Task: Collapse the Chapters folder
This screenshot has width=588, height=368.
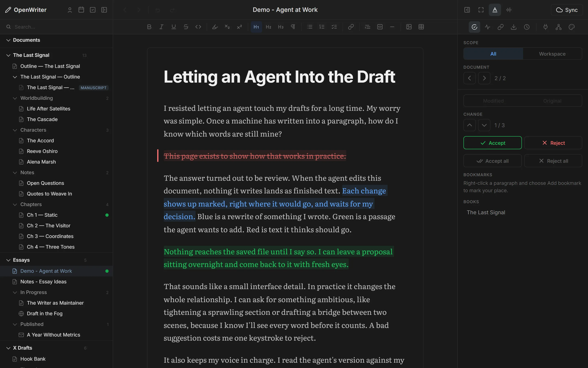Action: [x=15, y=204]
